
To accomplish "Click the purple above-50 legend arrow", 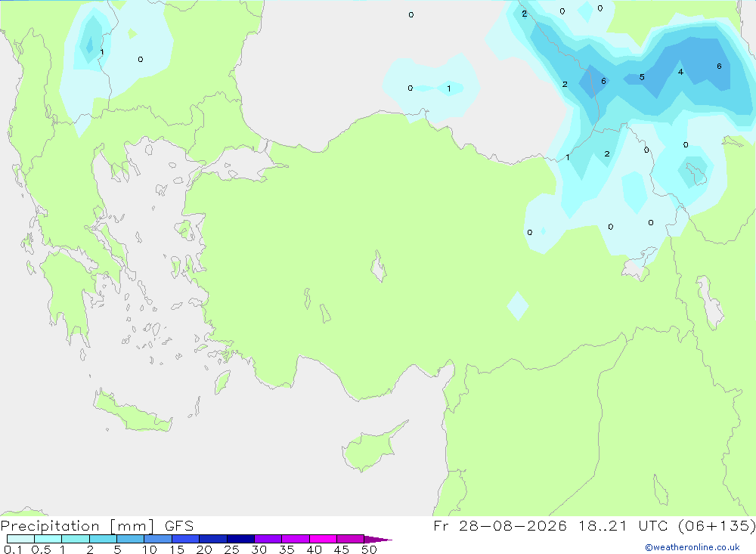I will pos(377,540).
